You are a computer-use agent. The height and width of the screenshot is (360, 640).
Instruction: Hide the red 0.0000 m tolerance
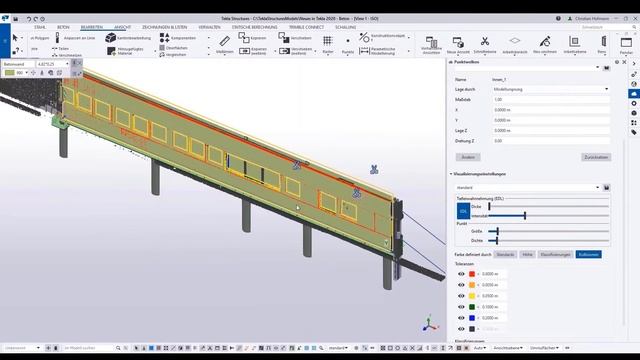[461, 274]
